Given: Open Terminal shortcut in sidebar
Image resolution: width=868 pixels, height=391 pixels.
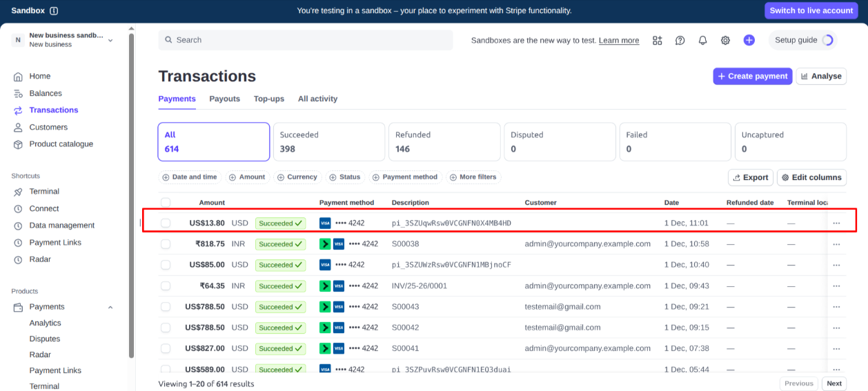Looking at the screenshot, I should [44, 192].
